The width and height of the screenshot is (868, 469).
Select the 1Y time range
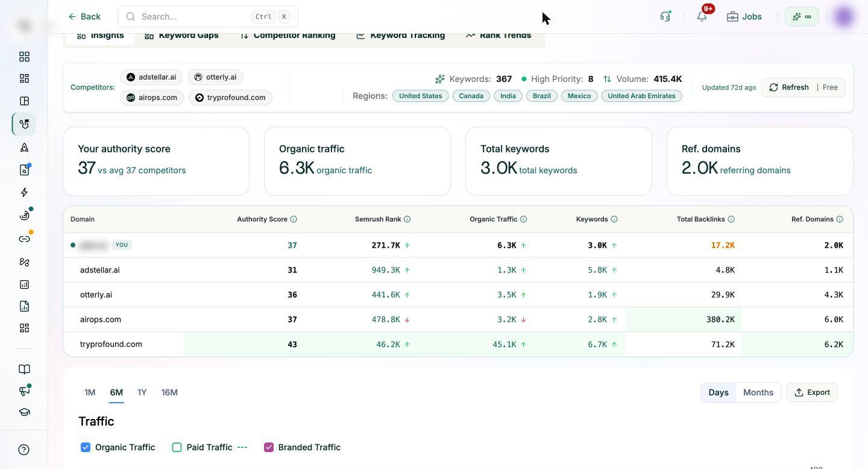tap(142, 392)
